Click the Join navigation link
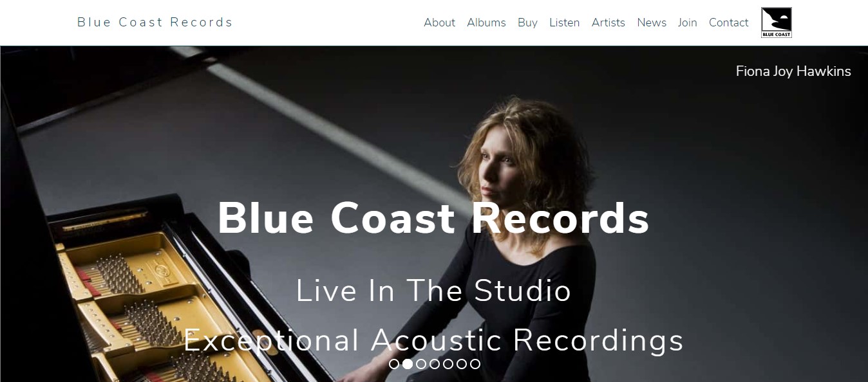 click(x=687, y=23)
